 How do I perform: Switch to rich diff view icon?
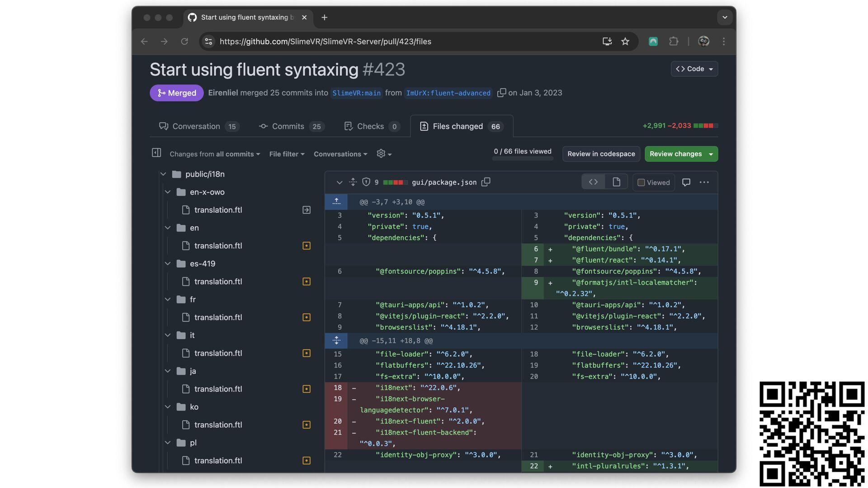[616, 182]
